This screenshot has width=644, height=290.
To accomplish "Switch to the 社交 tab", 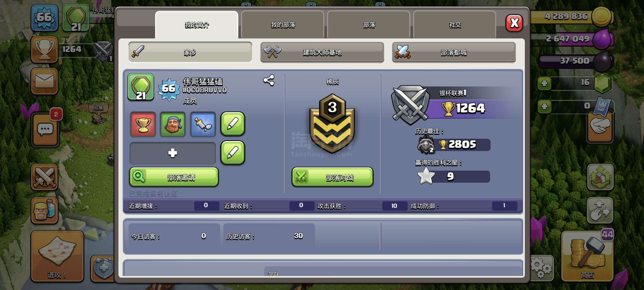I will [x=454, y=25].
